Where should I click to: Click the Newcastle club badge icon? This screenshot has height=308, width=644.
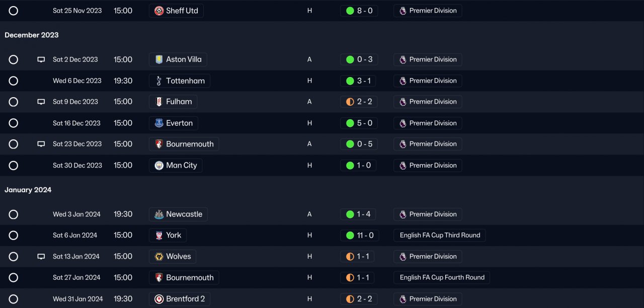[159, 214]
